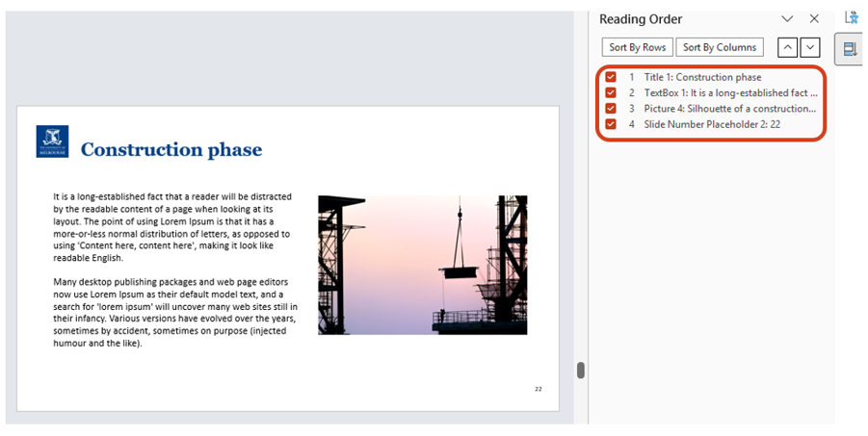Viewport: 868px width, 436px height.
Task: Click the 'Reading Order' pane heading
Action: [641, 19]
